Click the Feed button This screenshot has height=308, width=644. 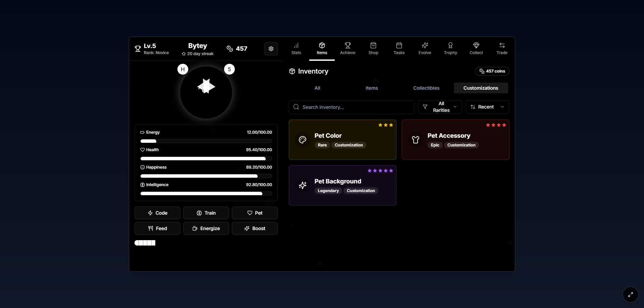tap(157, 228)
